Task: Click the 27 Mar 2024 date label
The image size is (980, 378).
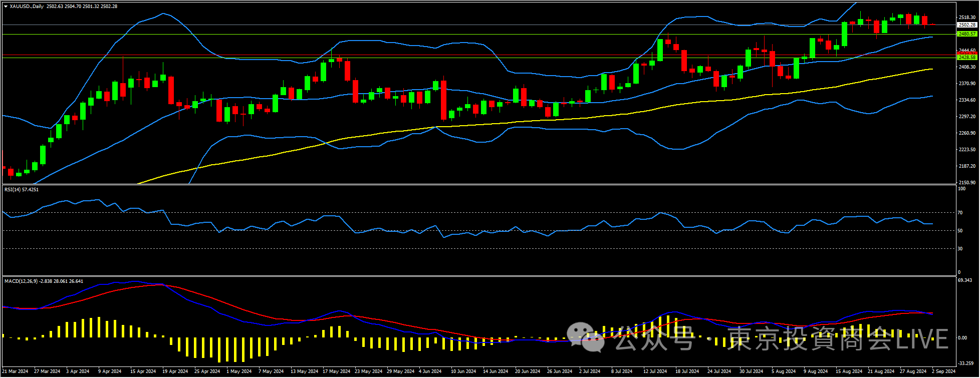Action: [47, 371]
